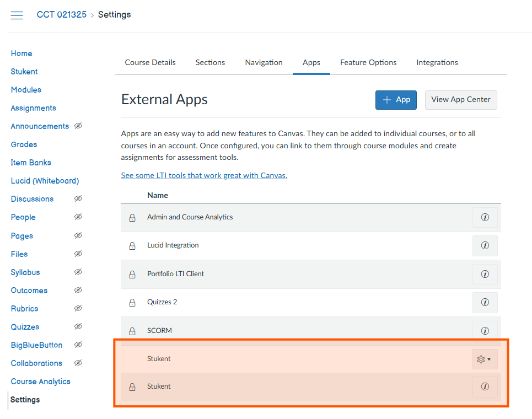
Task: Click info icon for Quizzes 2
Action: pos(485,302)
